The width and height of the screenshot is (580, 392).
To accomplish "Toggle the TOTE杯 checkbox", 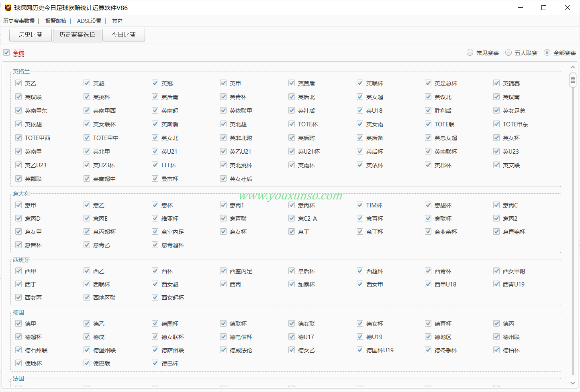I will coord(292,124).
